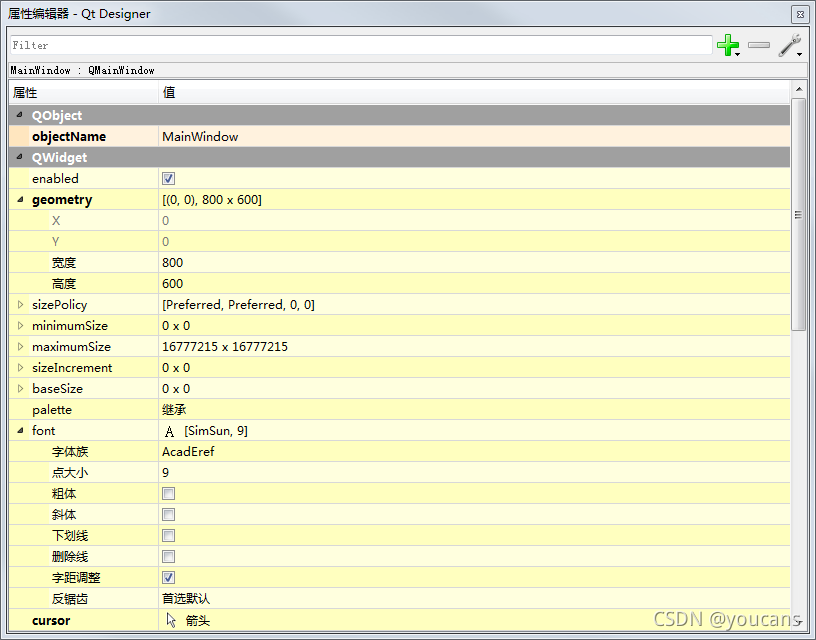Click the 值 column header
Image resolution: width=816 pixels, height=640 pixels.
(474, 93)
